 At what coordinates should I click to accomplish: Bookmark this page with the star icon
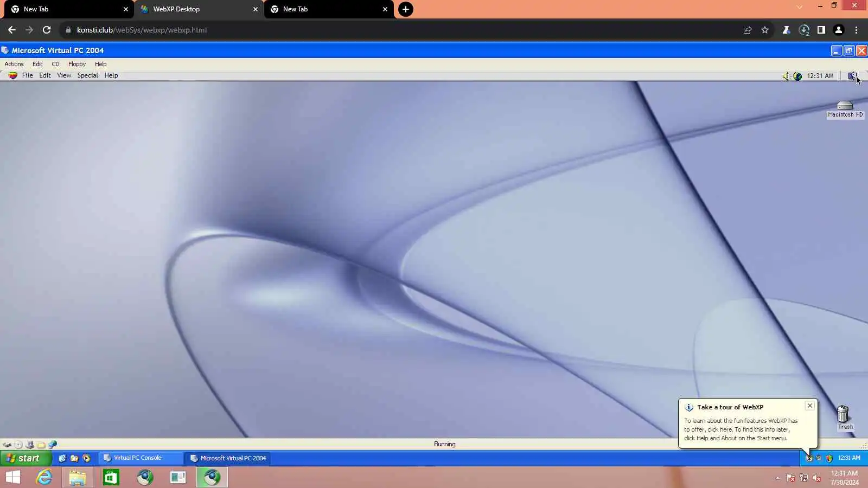tap(765, 30)
